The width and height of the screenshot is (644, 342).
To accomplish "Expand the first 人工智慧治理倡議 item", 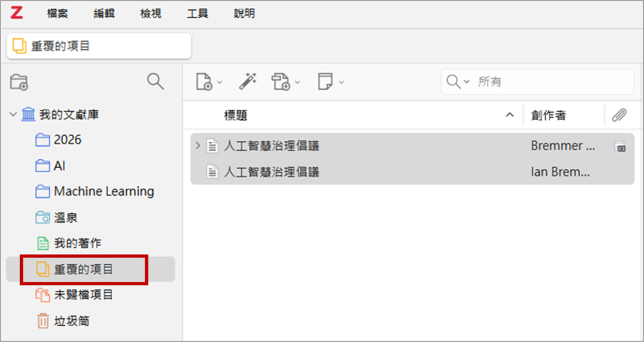I will point(198,145).
